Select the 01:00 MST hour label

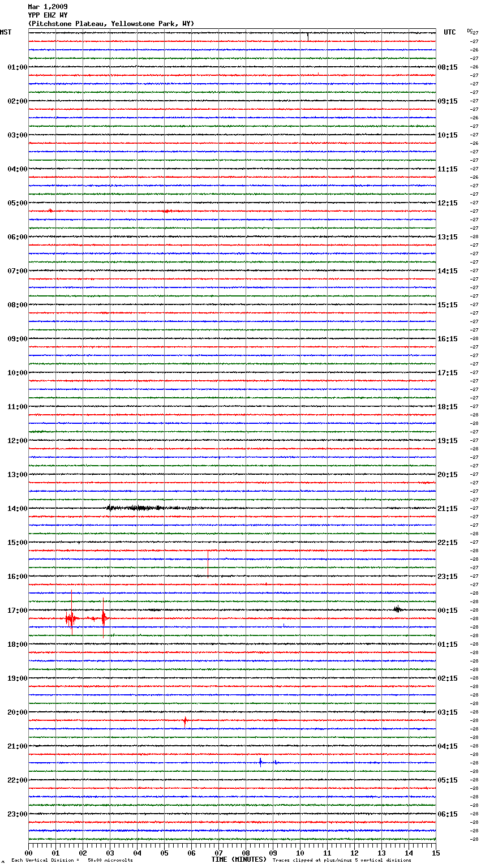(18, 67)
